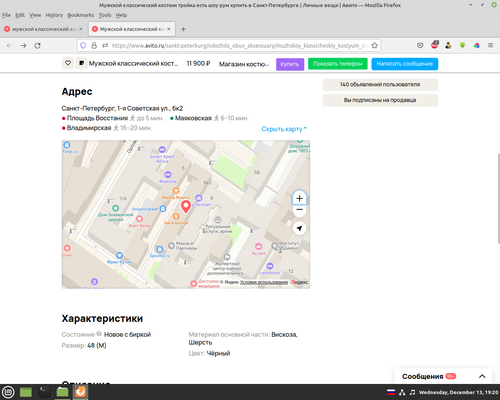Click the Malina Rooms marker on map
The width and height of the screenshot is (500, 400).
point(176,191)
